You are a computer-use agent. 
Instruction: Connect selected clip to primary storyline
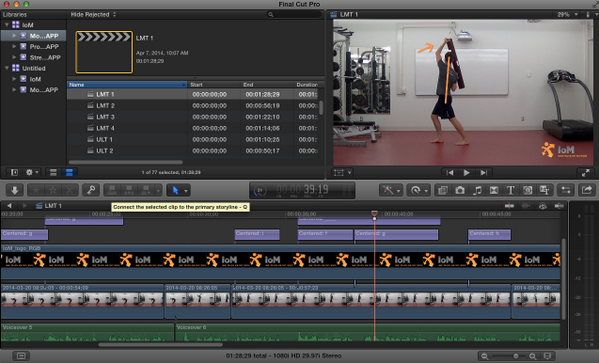click(x=112, y=190)
